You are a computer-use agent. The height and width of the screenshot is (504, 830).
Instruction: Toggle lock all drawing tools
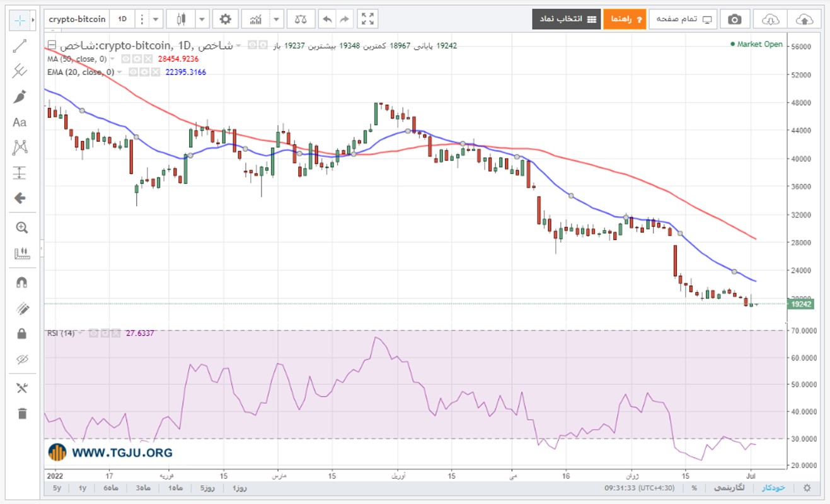(x=21, y=333)
